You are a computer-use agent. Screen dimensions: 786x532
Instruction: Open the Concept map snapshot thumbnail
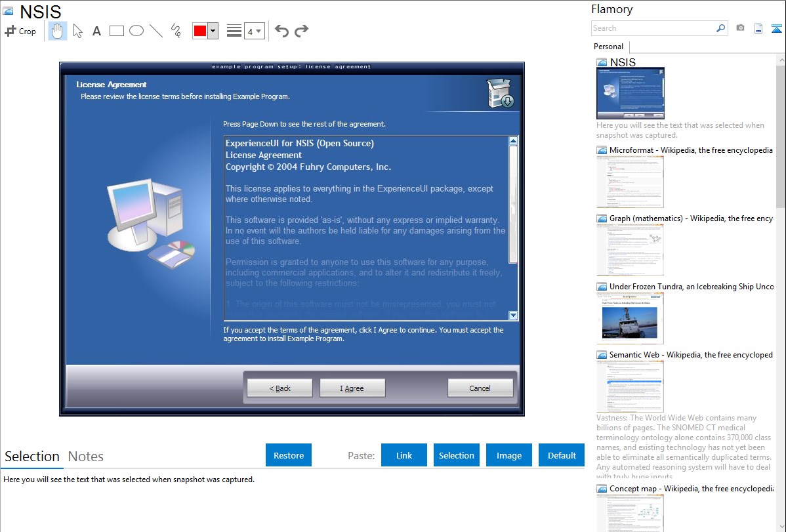coord(630,513)
